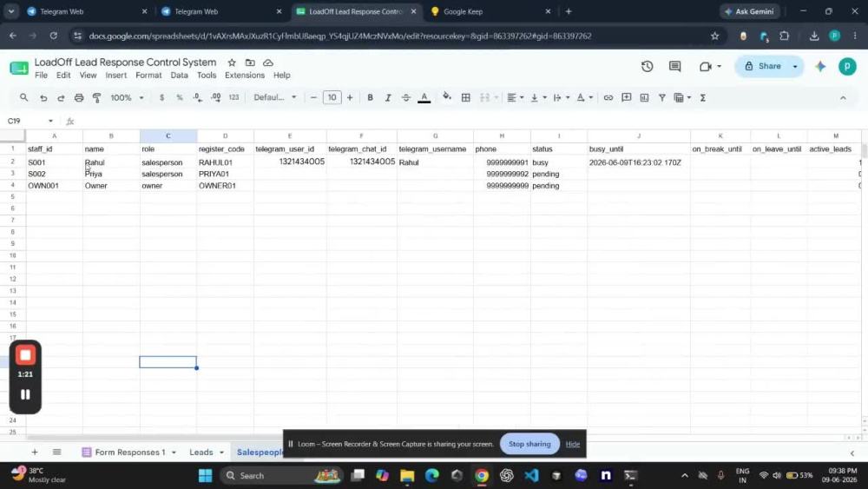868x489 pixels.
Task: Create a filter
Action: (x=662, y=97)
